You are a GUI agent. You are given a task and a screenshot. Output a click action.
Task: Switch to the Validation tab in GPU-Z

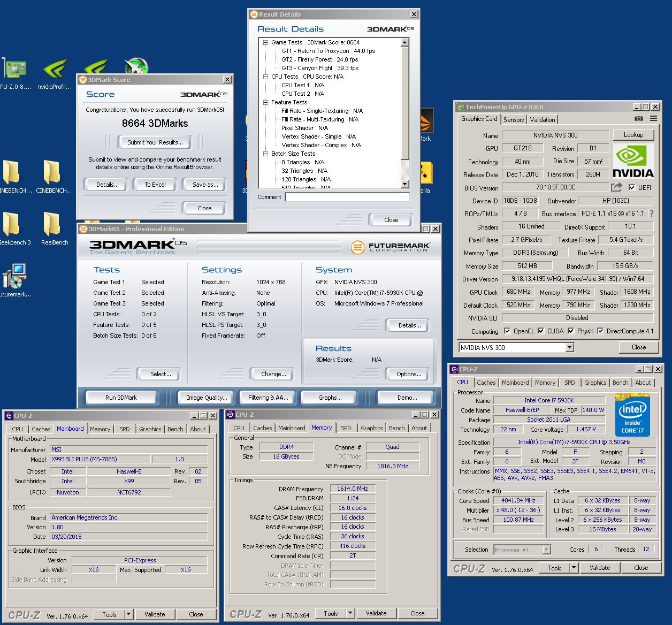(x=543, y=120)
